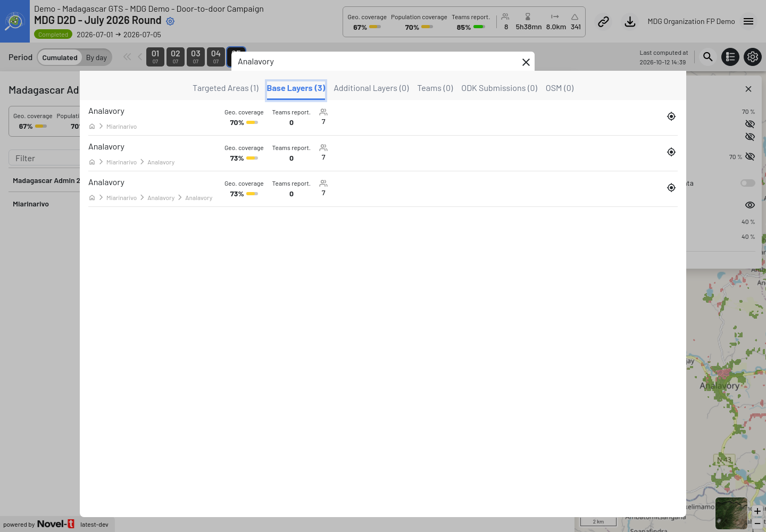Open the magnifier search icon
This screenshot has width=766, height=532.
coord(707,57)
